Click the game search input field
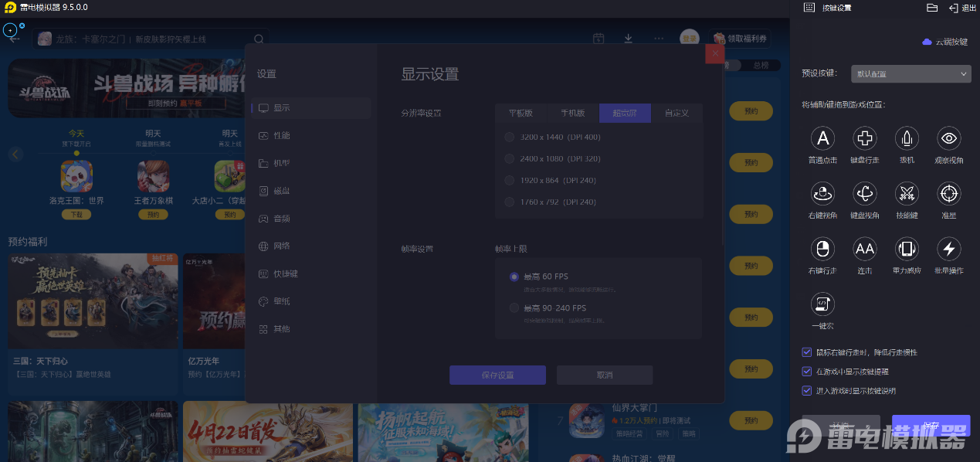The height and width of the screenshot is (462, 980). coord(151,39)
